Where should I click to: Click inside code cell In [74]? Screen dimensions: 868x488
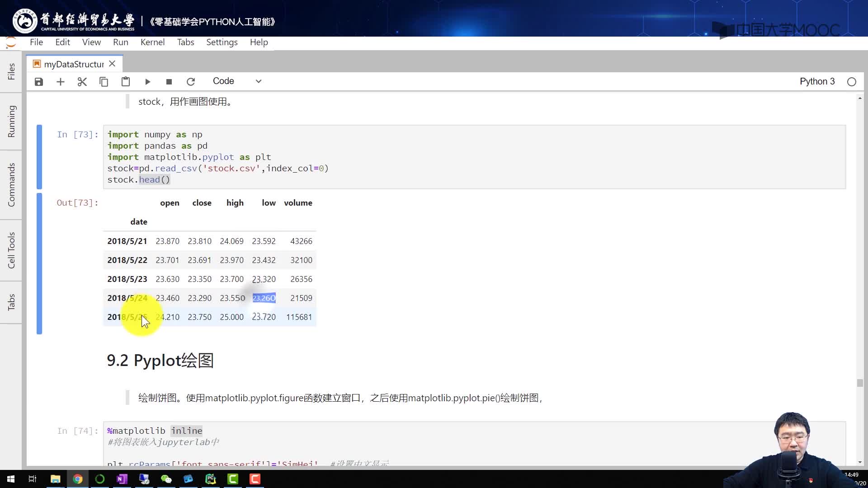point(474,443)
